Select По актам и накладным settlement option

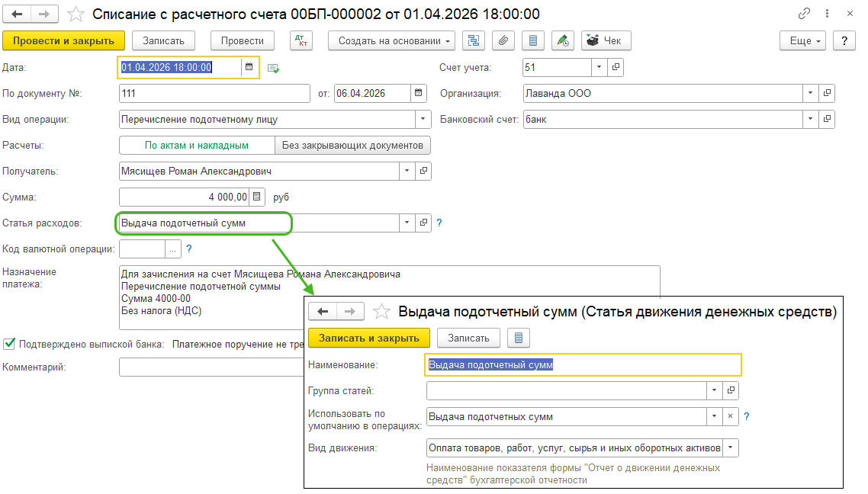tap(197, 146)
